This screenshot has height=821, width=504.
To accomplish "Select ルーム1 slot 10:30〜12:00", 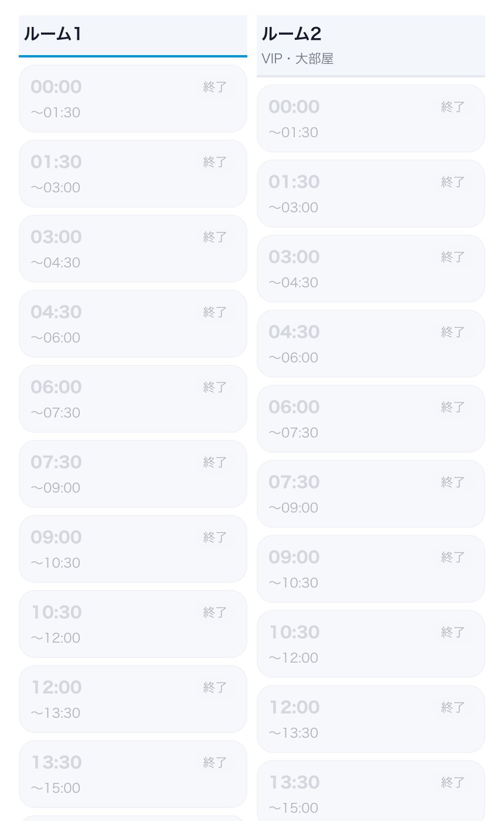I will [x=133, y=624].
